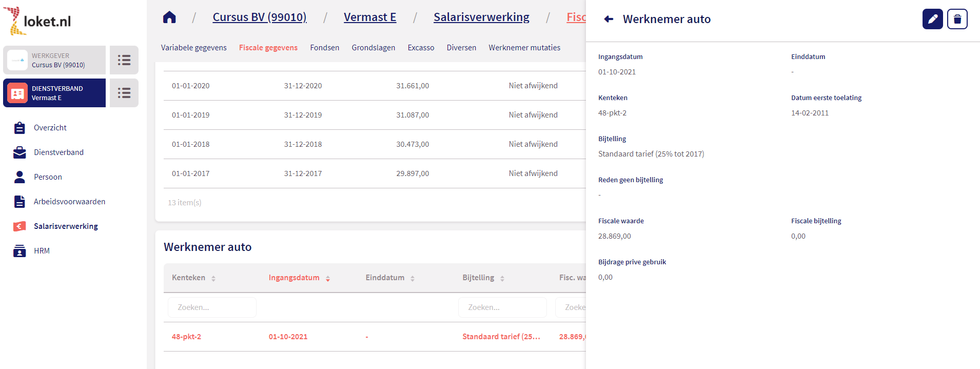
Task: Click the back arrow beside Werknemer auto title
Action: click(x=609, y=19)
